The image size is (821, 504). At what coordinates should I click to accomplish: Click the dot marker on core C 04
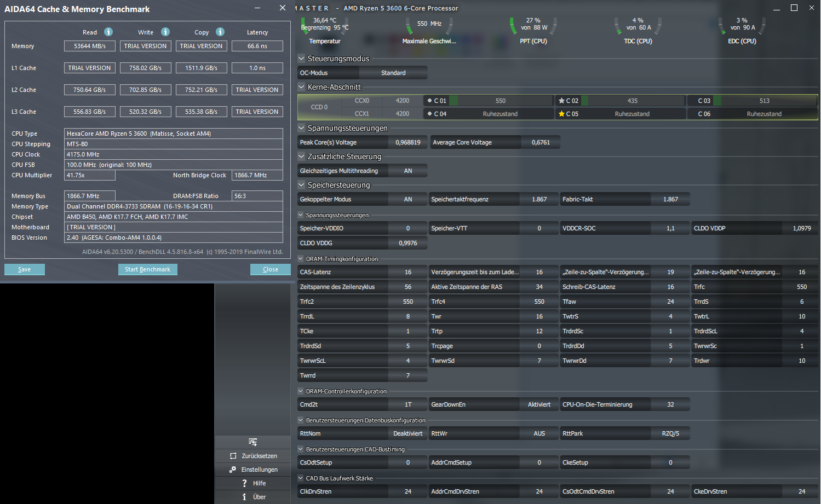[x=429, y=114]
